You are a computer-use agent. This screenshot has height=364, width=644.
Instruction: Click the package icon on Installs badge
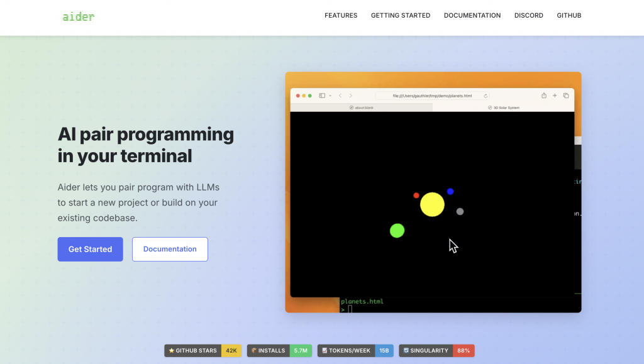coord(254,351)
